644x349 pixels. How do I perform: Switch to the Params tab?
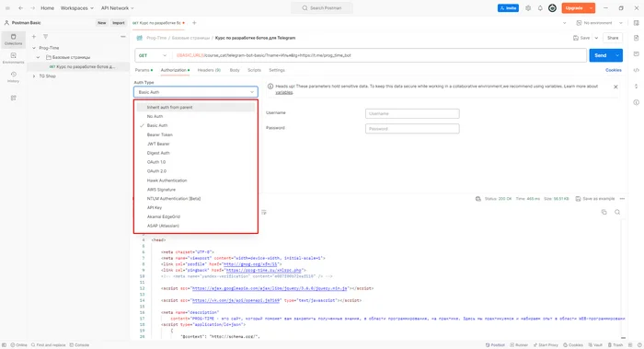pos(144,70)
